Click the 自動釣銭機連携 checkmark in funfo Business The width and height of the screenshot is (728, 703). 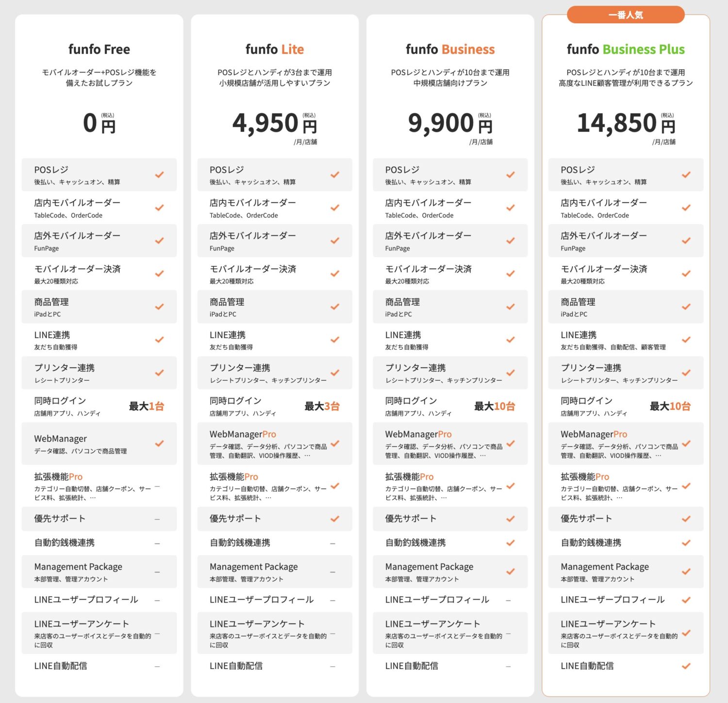click(x=510, y=543)
